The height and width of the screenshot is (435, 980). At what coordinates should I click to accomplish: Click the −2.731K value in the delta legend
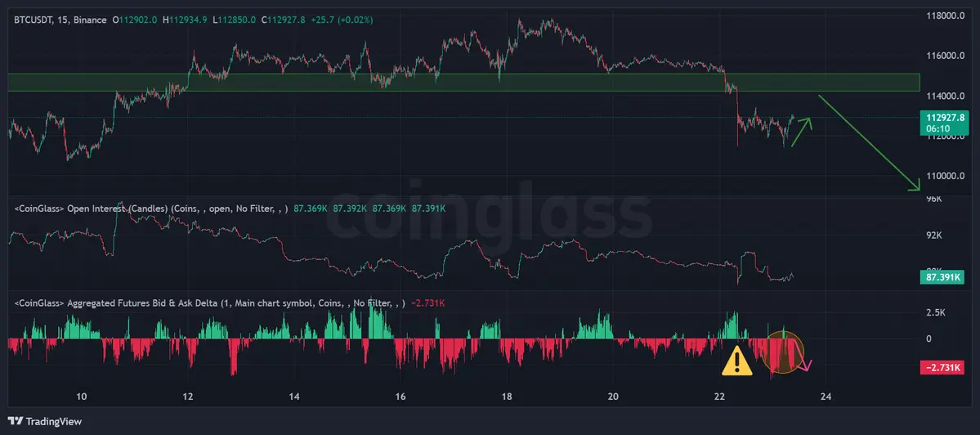point(427,303)
